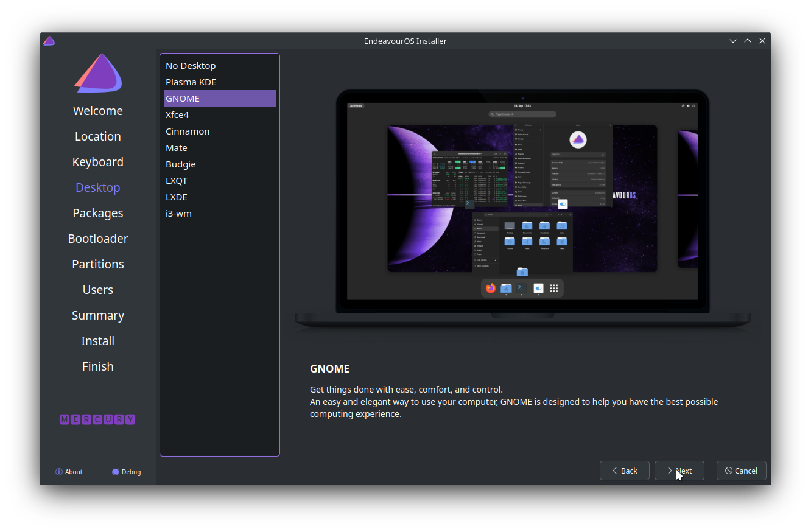Click the Users step in the sidebar
This screenshot has height=532, width=811.
[98, 290]
